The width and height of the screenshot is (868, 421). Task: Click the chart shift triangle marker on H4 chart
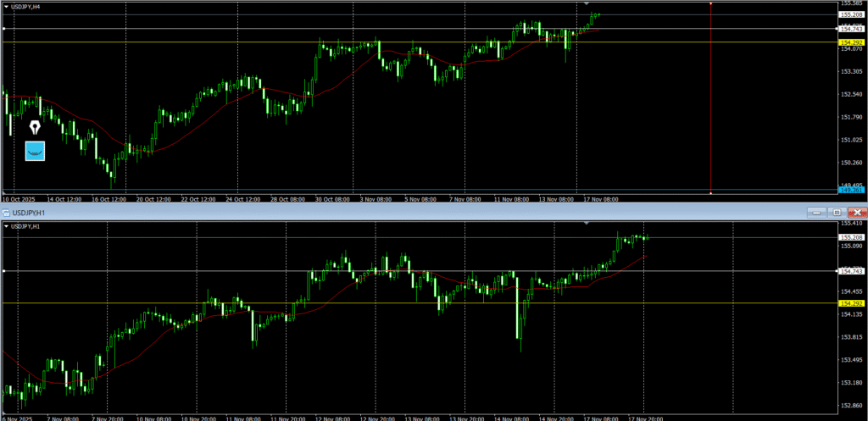click(x=587, y=4)
